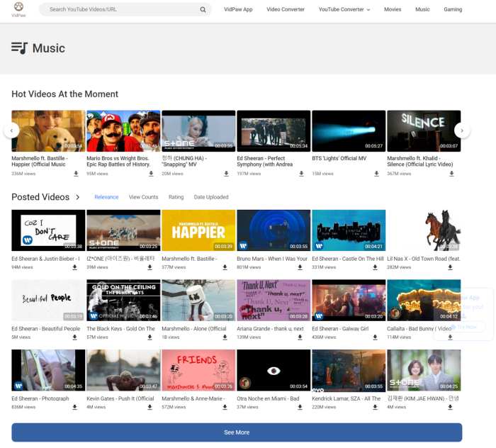Viewport: 496px width, 448px height.
Task: Go to Movies section
Action: pyautogui.click(x=393, y=9)
